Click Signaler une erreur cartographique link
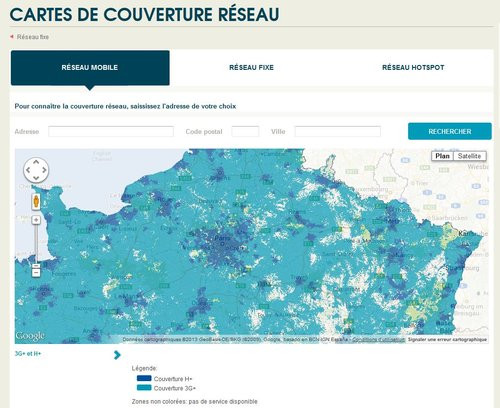Screen dimensions: 500x408 pos(447,339)
